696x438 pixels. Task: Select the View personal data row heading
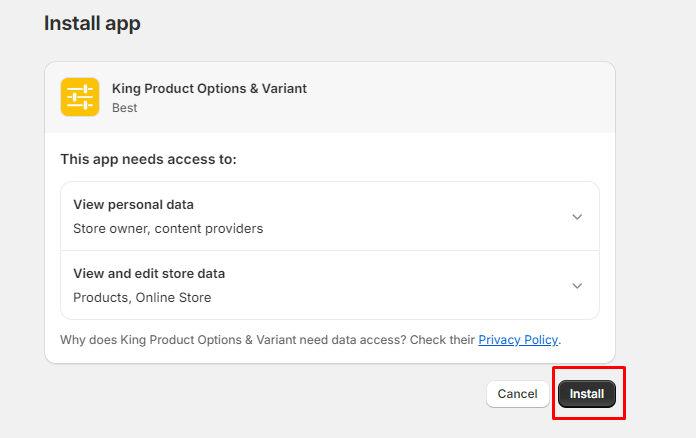coord(133,205)
